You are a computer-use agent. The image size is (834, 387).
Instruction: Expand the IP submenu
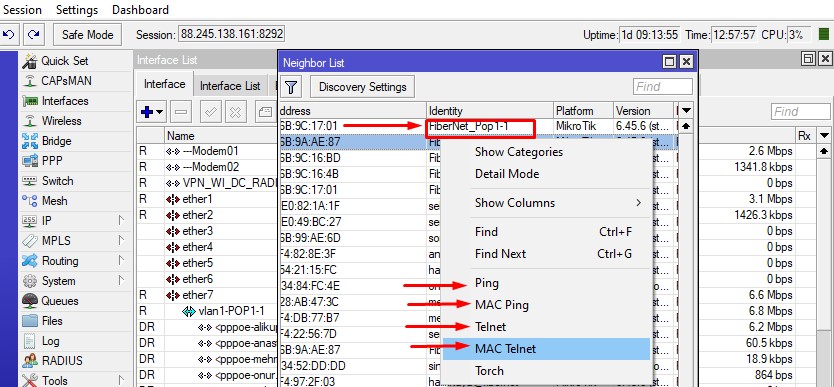click(121, 221)
